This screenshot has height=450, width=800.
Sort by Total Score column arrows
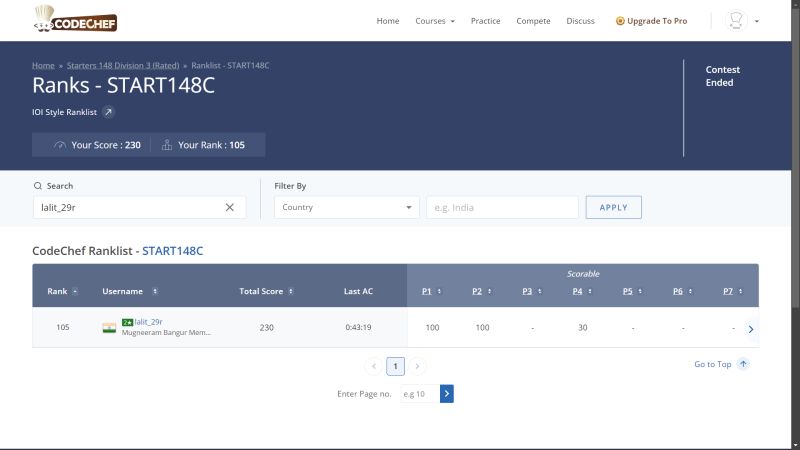click(x=291, y=291)
